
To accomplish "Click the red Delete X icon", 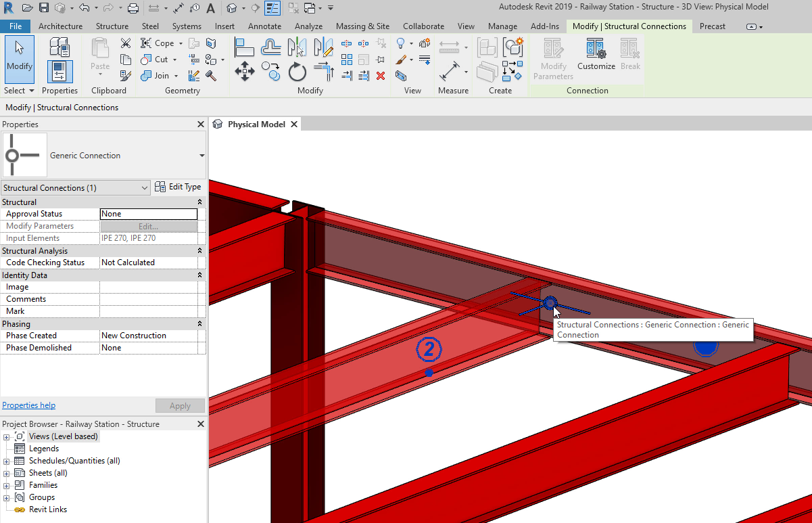I will (x=381, y=76).
